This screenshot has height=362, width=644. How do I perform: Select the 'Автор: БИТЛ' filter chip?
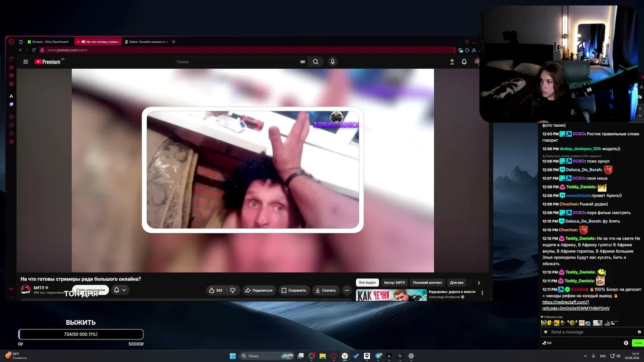pos(394,283)
